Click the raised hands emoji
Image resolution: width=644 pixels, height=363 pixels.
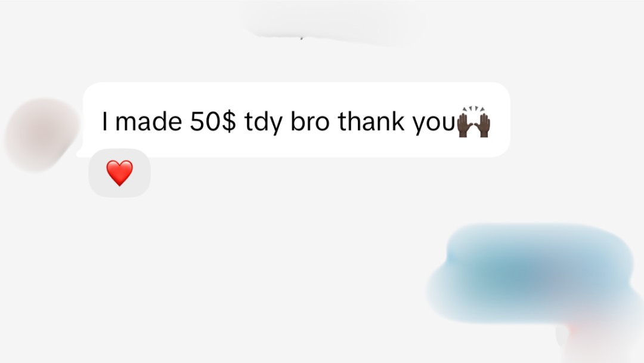474,122
